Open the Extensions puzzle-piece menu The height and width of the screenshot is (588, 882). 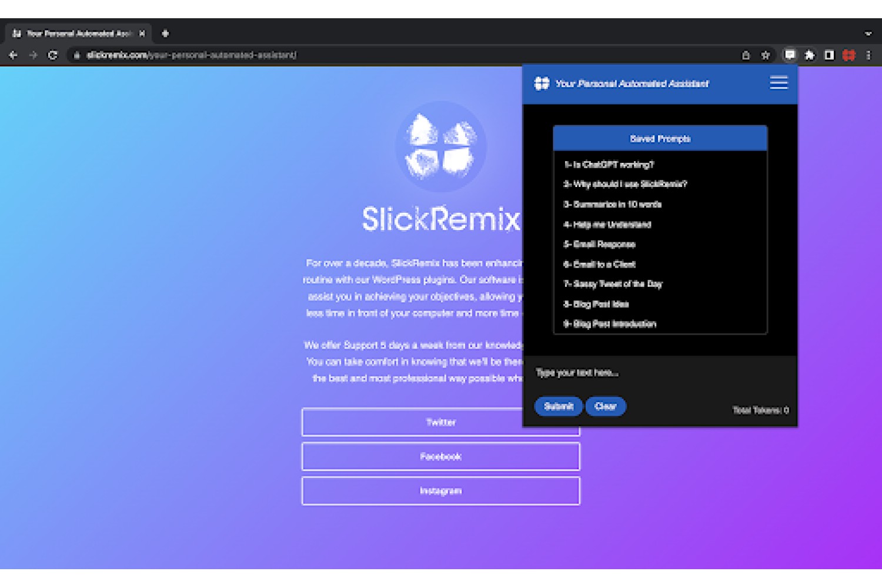tap(810, 55)
